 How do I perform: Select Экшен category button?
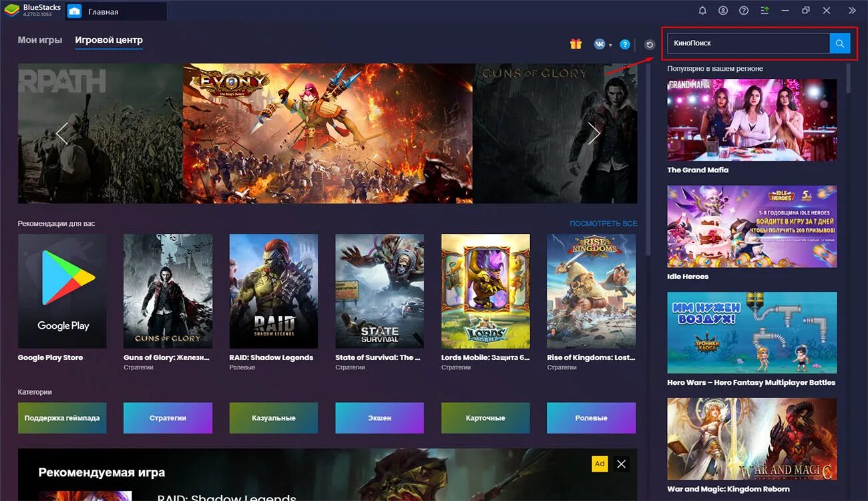point(379,418)
